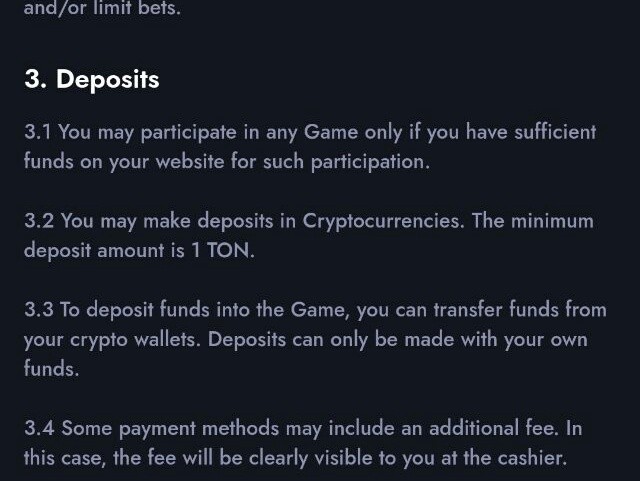Click the word "participation." ending clause 3.1

point(370,162)
